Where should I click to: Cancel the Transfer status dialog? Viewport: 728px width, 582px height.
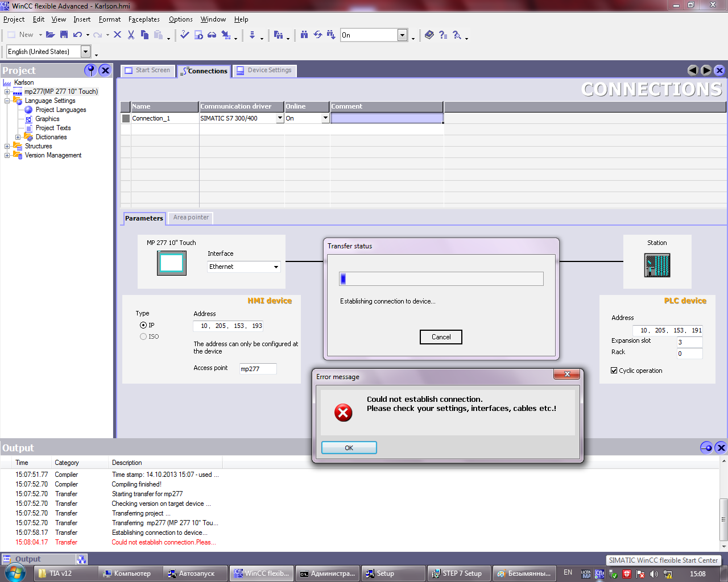pos(441,337)
